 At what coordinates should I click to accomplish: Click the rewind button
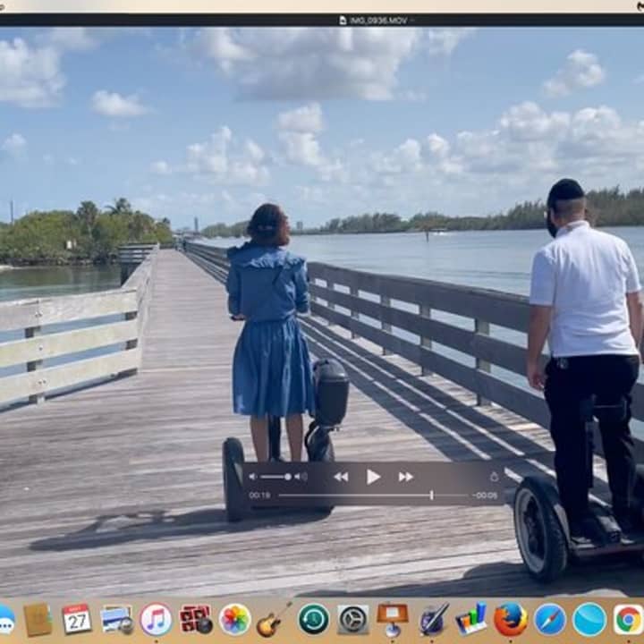coord(341,477)
